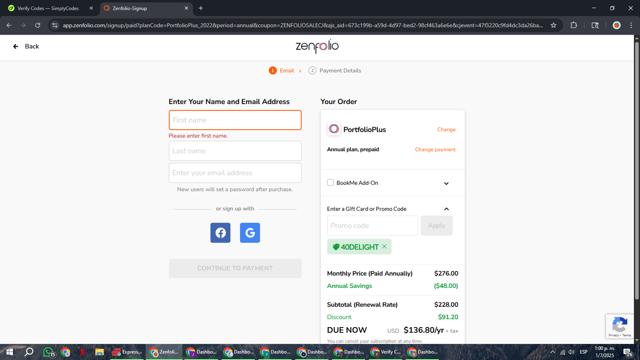Remove the 40DELIGHT coupon tag
This screenshot has height=360, width=640.
tap(384, 247)
